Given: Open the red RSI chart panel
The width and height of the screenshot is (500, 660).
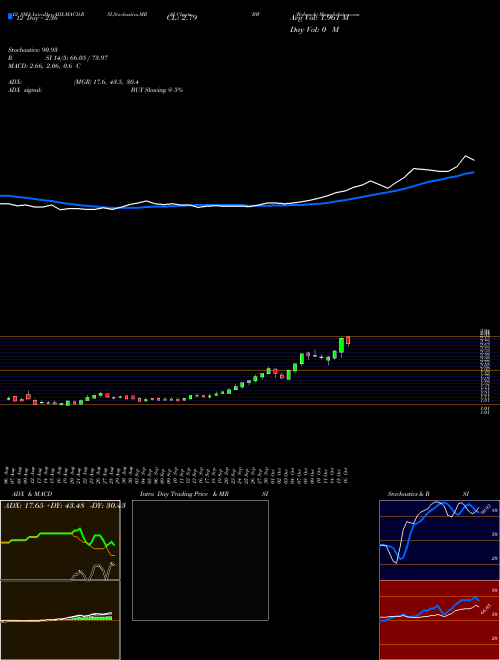Looking at the screenshot, I should 439,620.
